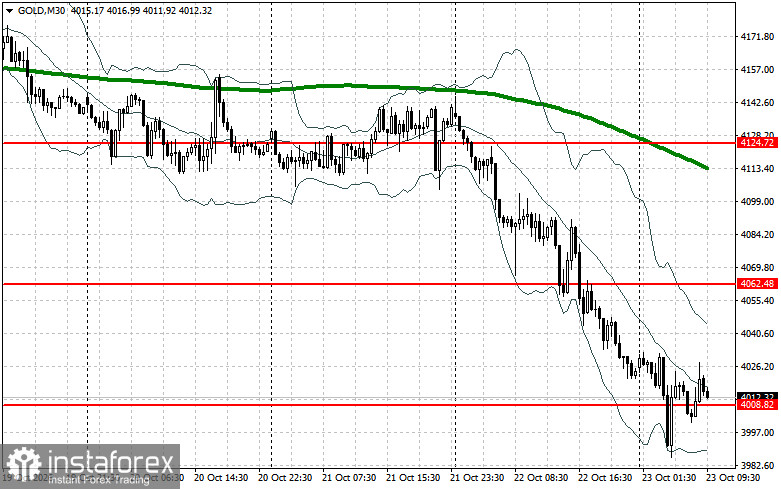
Task: Select the red horizontal line at 4062.48
Action: point(369,284)
